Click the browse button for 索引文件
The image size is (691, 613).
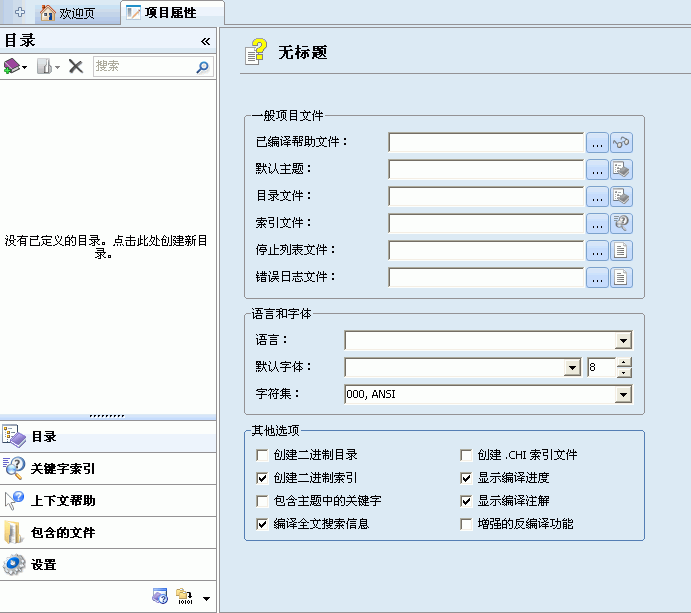pos(597,223)
